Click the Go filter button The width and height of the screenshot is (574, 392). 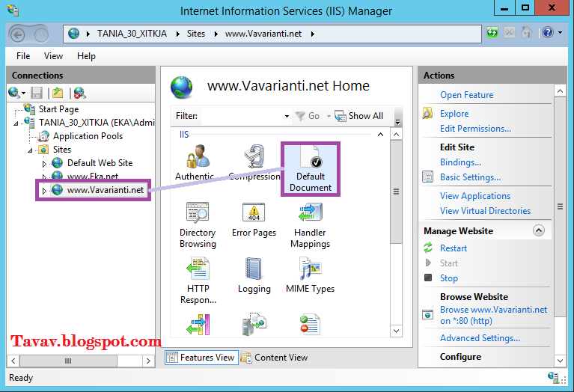[308, 116]
